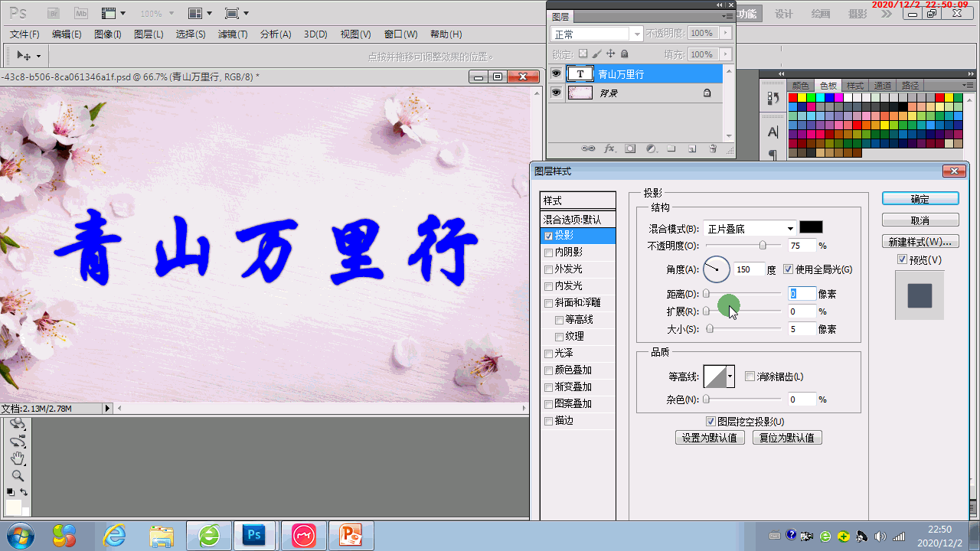Image resolution: width=980 pixels, height=551 pixels.
Task: Click 确定 to confirm layer style
Action: pos(920,198)
